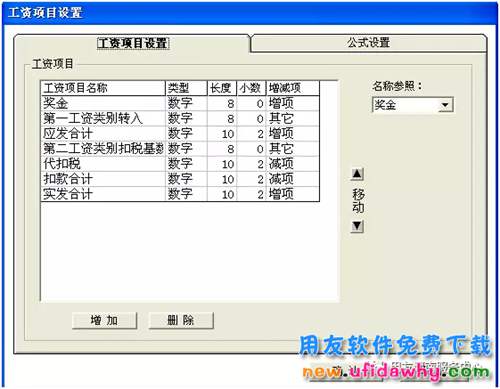Select the 应发合计 row
This screenshot has height=389, width=500.
pos(180,134)
